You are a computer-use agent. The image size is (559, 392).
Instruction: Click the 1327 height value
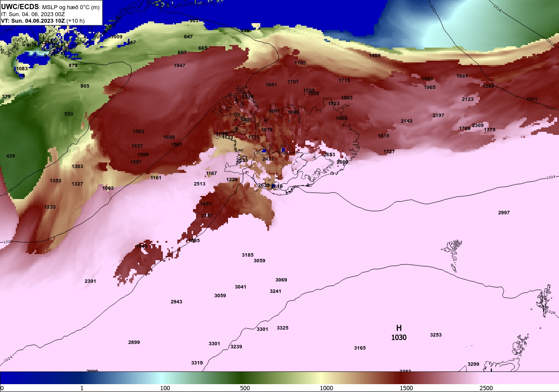77,184
